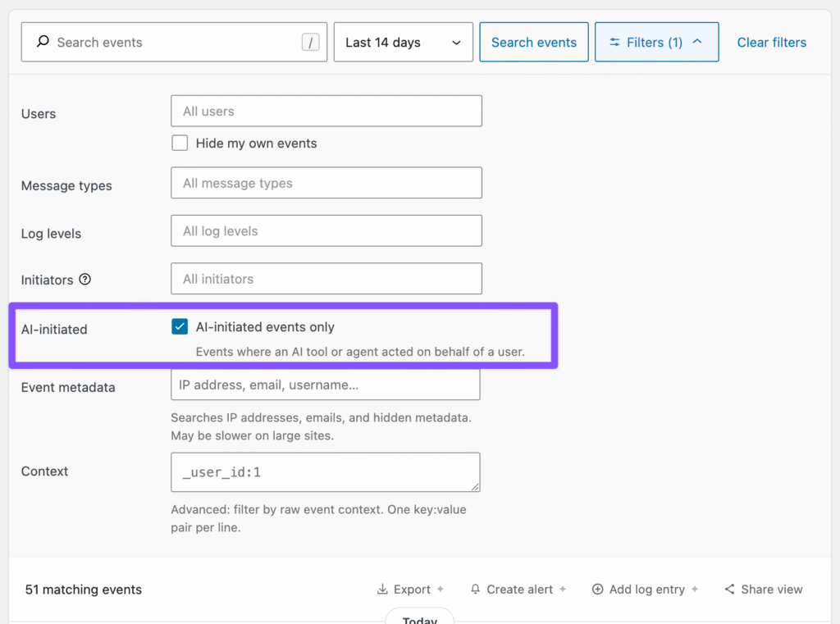Open the All log levels selector

[x=326, y=231]
